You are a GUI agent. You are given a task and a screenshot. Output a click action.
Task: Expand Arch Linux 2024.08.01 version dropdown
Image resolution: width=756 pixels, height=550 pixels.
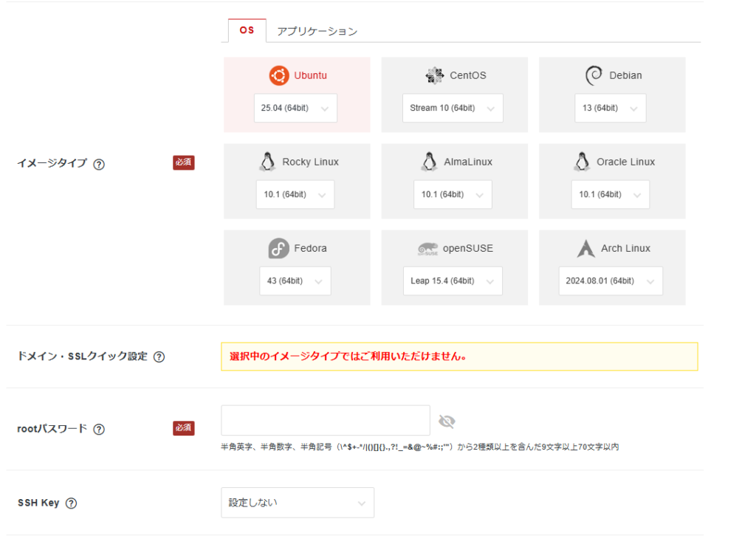(611, 281)
